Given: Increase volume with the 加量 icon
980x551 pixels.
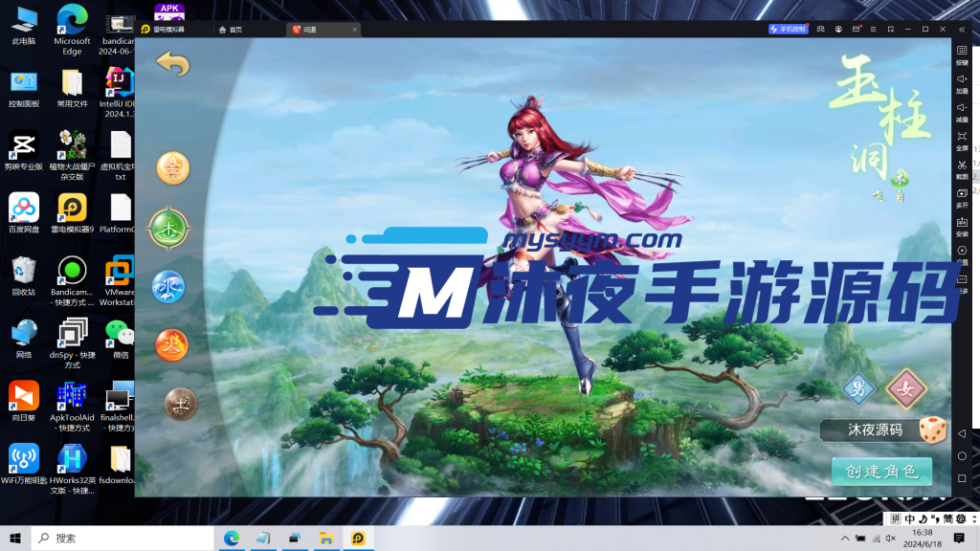Looking at the screenshot, I should point(962,82).
